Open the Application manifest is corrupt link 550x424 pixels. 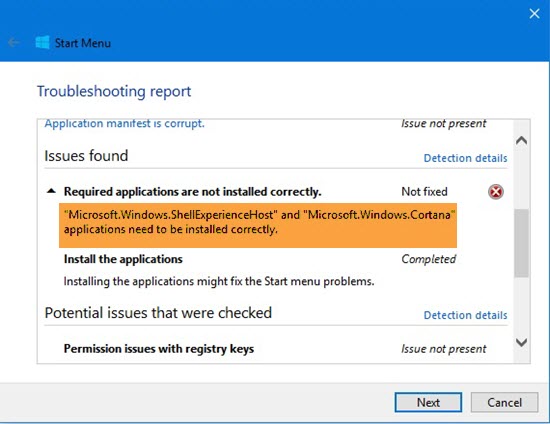click(x=125, y=123)
